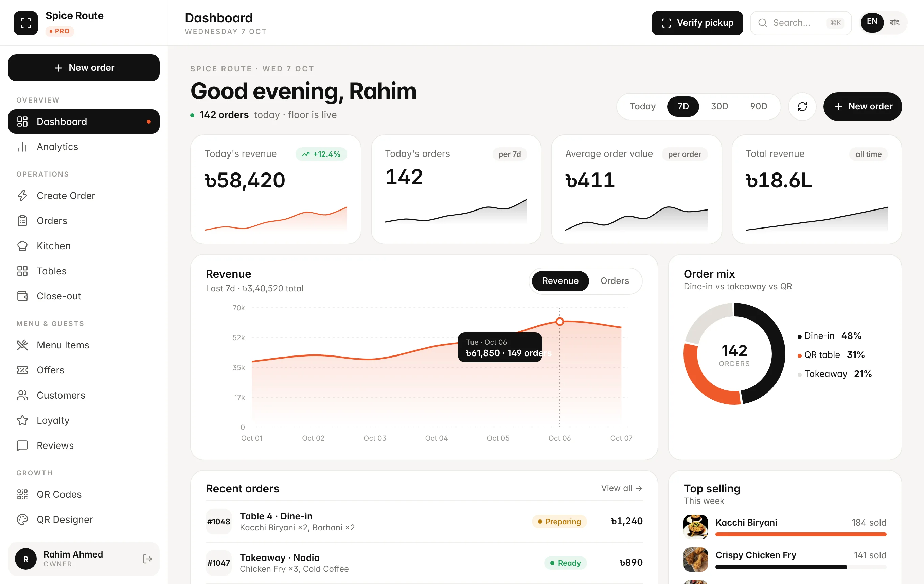Switch the chart to the Orders tab
924x584 pixels.
coord(614,281)
